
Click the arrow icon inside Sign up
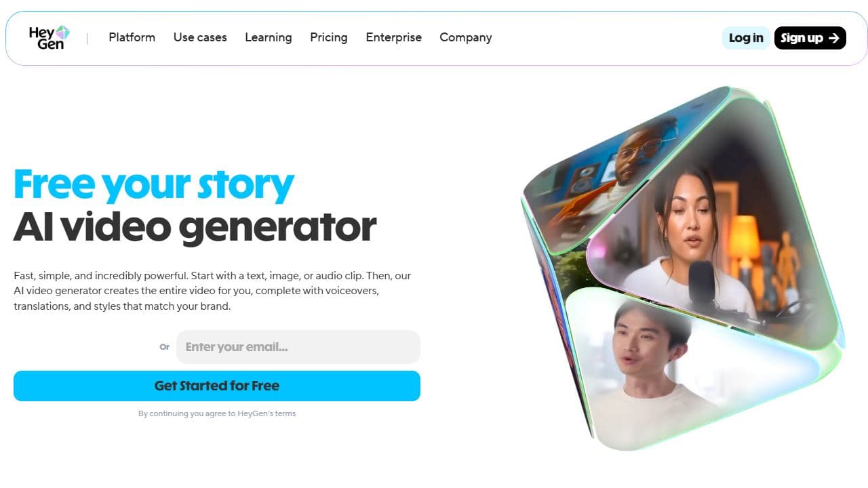click(833, 38)
